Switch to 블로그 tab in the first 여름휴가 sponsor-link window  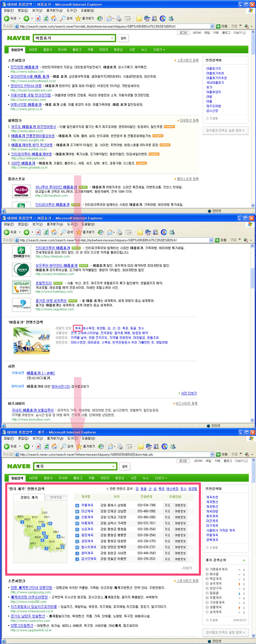78,49
